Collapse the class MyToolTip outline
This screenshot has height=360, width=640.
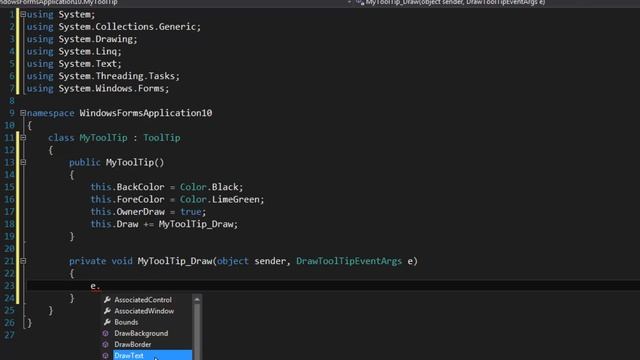coord(23,138)
